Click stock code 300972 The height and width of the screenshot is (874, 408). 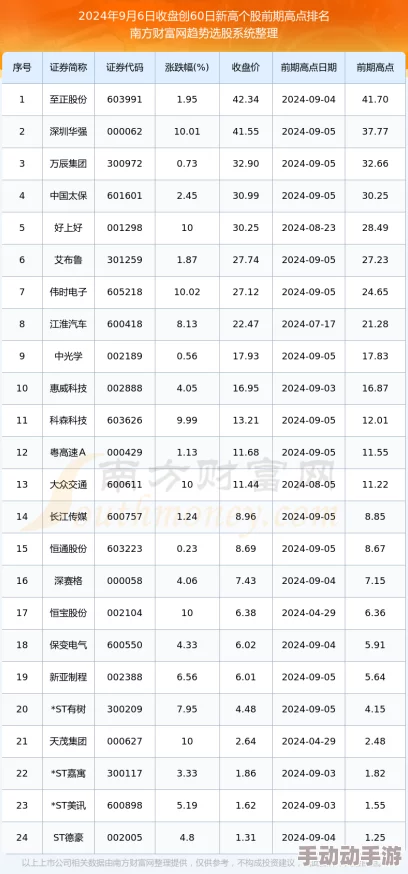(x=125, y=164)
